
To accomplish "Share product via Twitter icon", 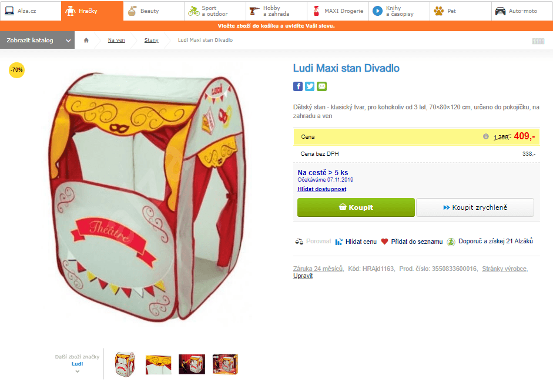I will click(x=310, y=86).
